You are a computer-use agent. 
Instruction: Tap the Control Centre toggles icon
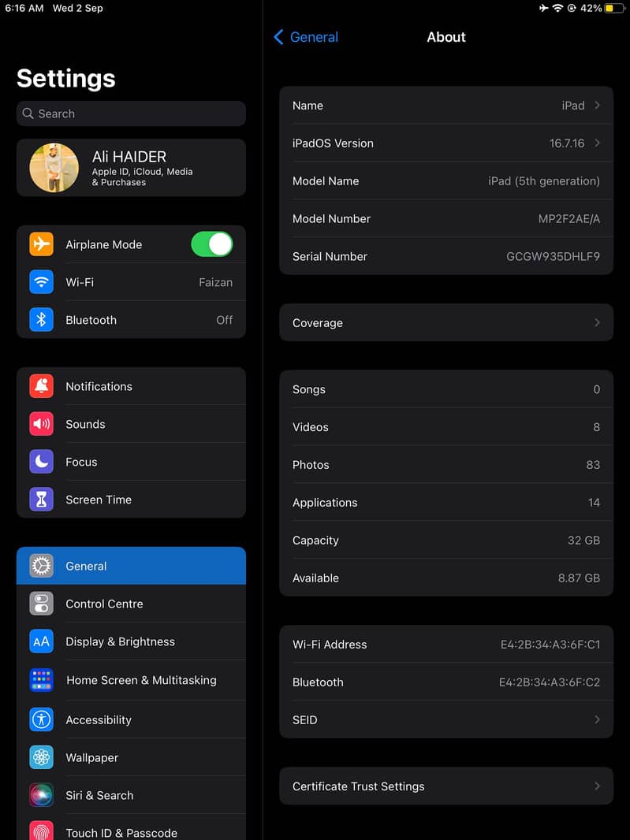point(41,604)
